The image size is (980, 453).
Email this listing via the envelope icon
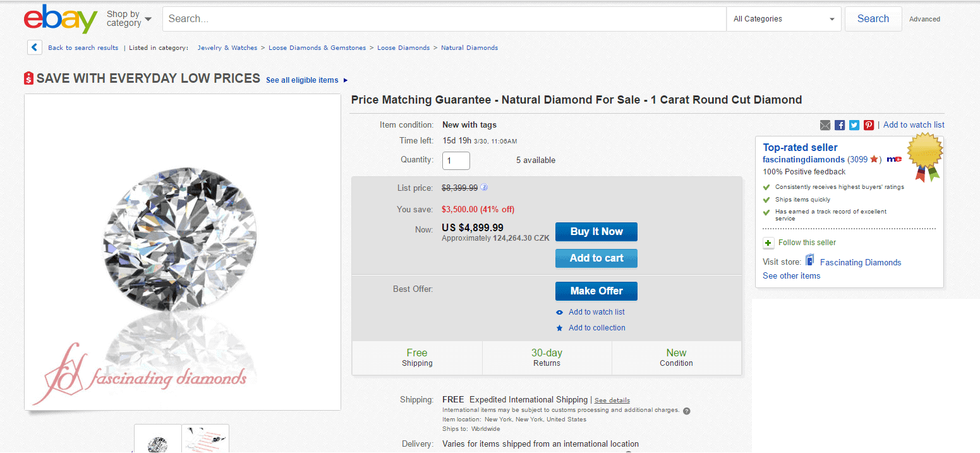pos(825,124)
